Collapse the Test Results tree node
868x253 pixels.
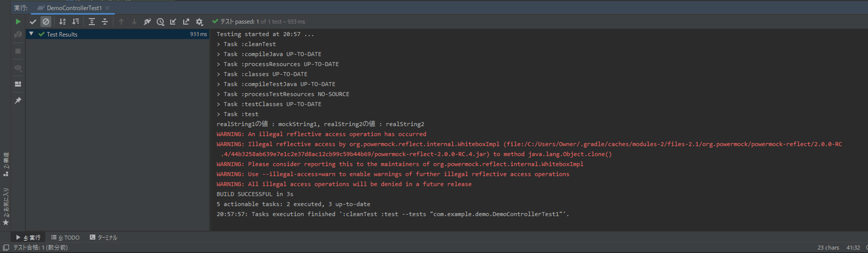[31, 34]
